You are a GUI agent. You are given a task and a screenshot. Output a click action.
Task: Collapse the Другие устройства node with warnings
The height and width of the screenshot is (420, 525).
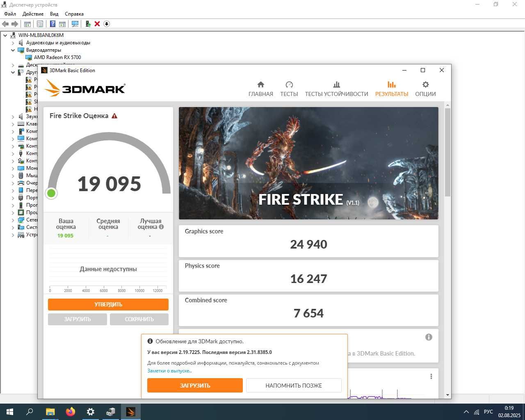point(13,72)
